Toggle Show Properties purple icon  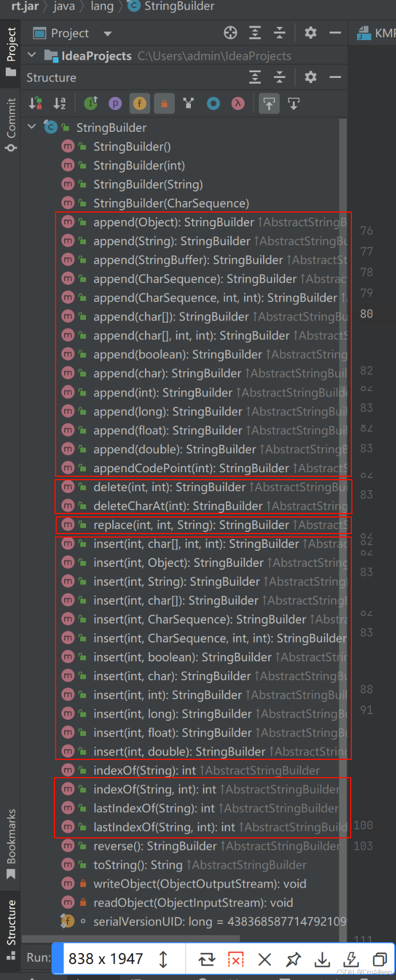pos(115,103)
